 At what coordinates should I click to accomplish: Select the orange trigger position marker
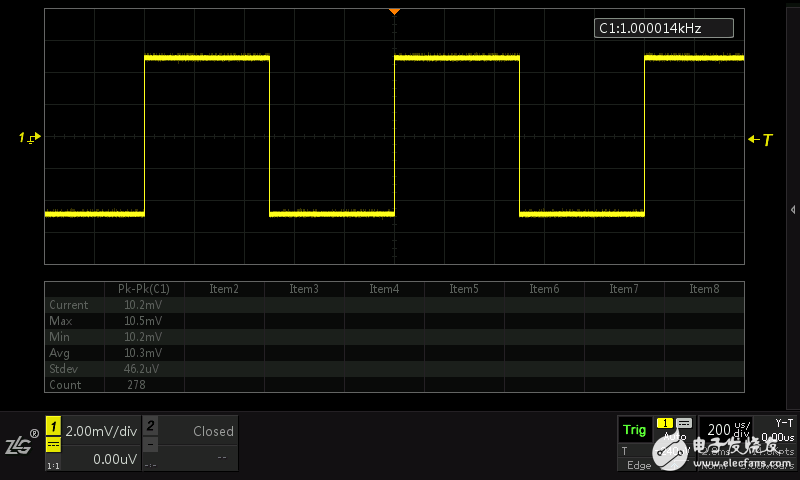tap(394, 11)
